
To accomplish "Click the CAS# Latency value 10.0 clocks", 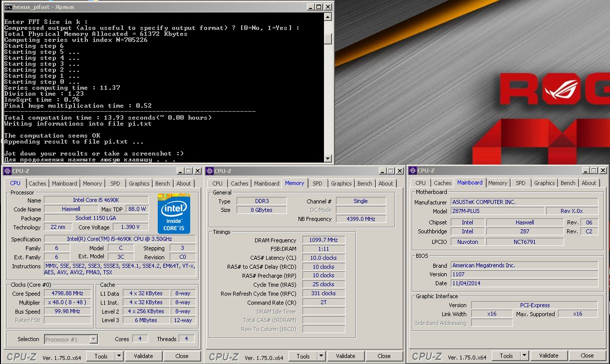I will tap(323, 258).
